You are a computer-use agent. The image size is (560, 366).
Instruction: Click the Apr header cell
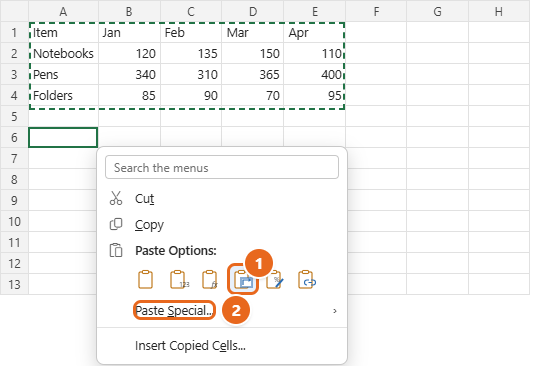pos(315,32)
